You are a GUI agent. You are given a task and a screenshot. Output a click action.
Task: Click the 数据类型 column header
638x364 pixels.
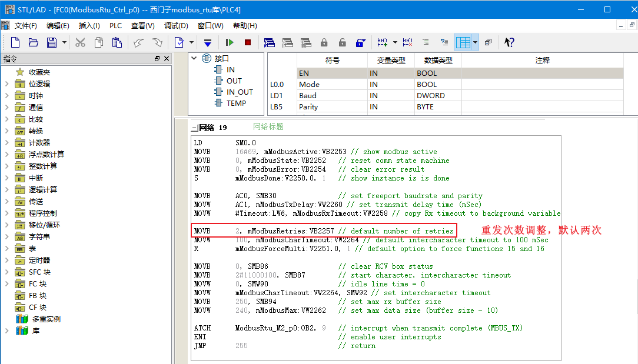[438, 61]
